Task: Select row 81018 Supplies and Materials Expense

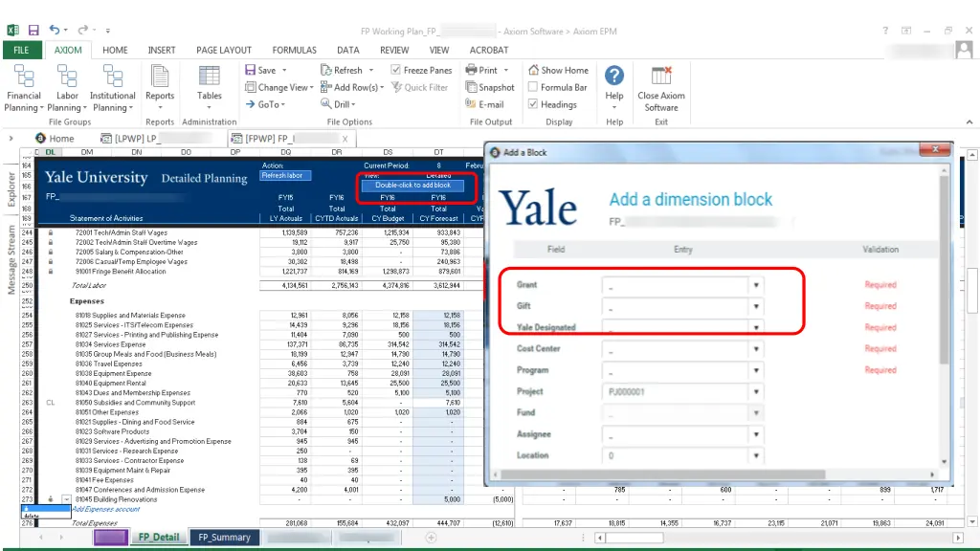Action: [x=130, y=316]
